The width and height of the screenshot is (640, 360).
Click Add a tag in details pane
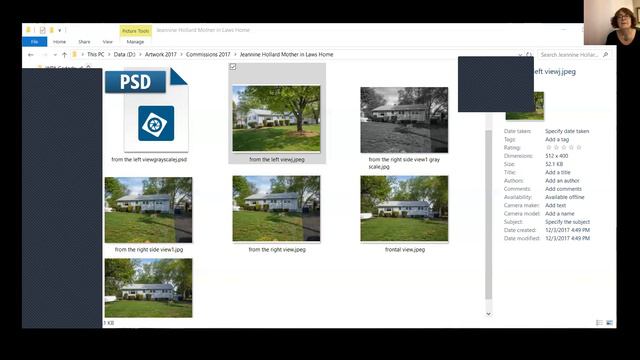(557, 140)
